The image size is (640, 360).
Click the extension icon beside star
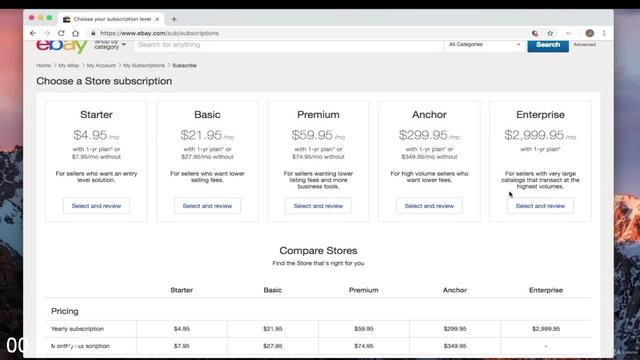[535, 33]
